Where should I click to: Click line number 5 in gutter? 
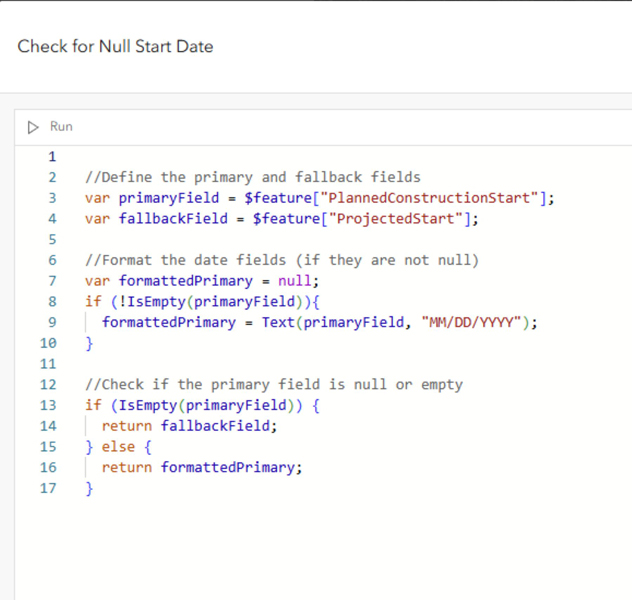[52, 239]
